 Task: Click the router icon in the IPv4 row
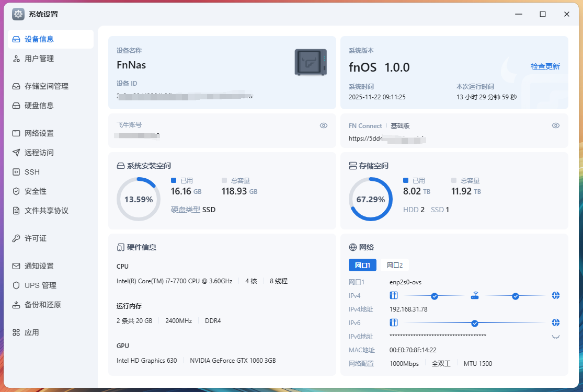pyautogui.click(x=475, y=296)
